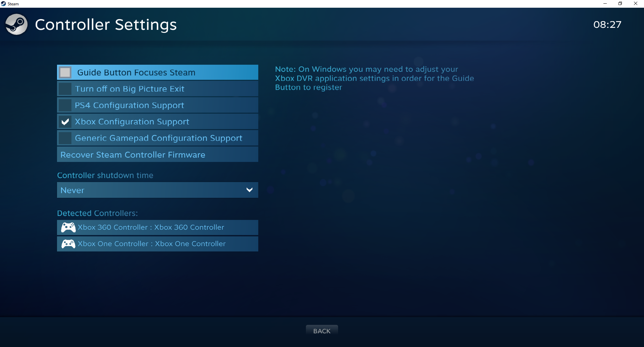Expand the Controller shutdown time chevron
The image size is (644, 347).
[x=250, y=190]
